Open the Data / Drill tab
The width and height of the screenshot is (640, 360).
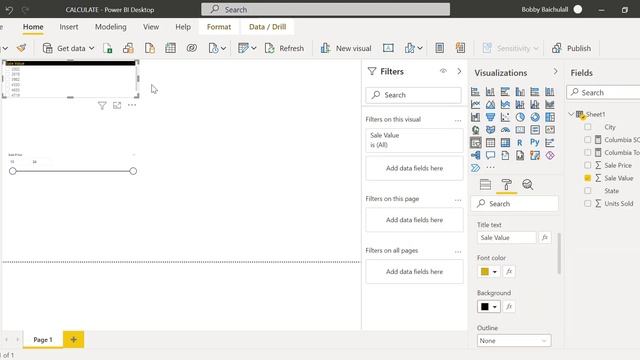(267, 27)
